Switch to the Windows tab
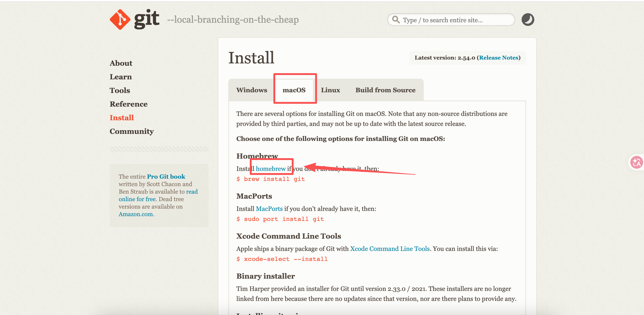Image resolution: width=644 pixels, height=315 pixels. point(252,90)
